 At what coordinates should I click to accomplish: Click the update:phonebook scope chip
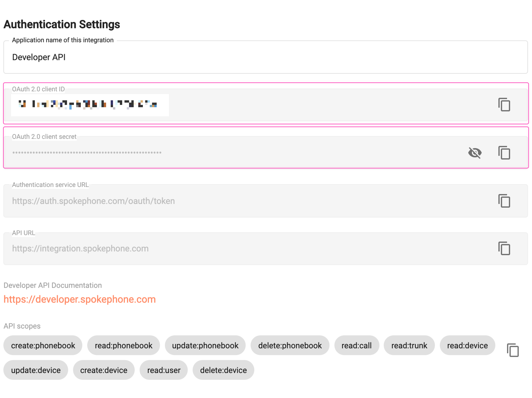click(205, 345)
